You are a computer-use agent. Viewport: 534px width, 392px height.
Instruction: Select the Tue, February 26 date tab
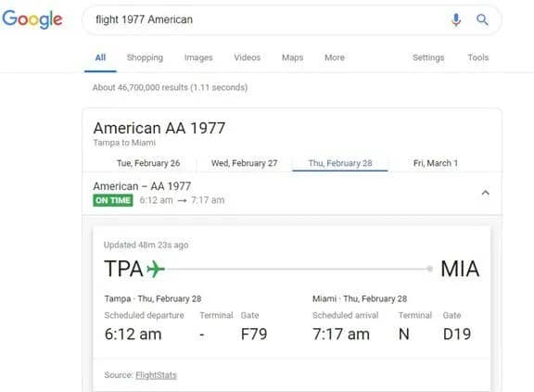click(148, 163)
